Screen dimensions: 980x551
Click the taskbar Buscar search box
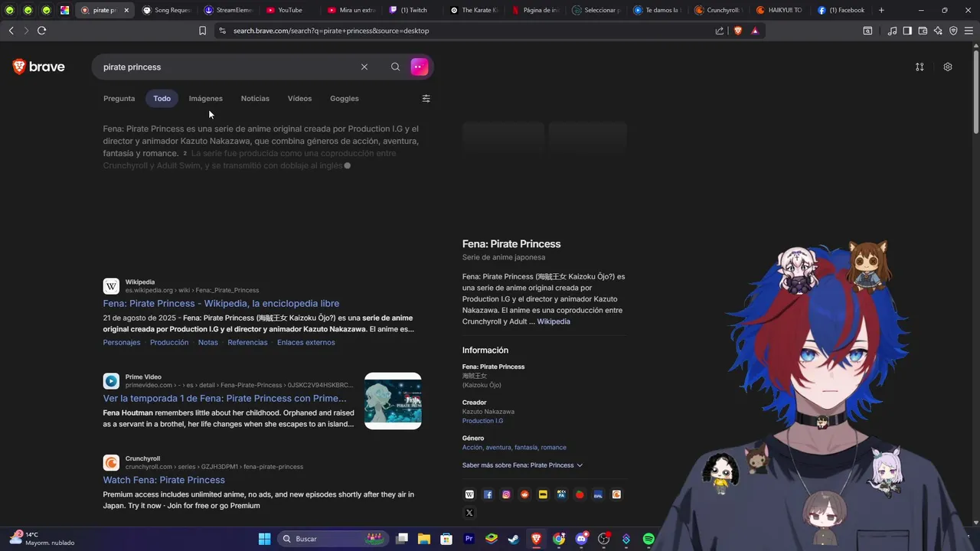[x=332, y=539]
